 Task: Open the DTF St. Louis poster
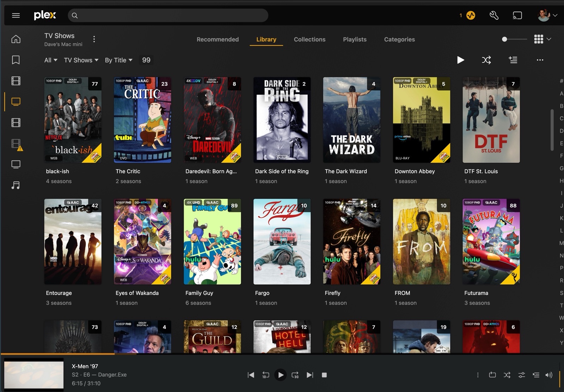pyautogui.click(x=491, y=120)
